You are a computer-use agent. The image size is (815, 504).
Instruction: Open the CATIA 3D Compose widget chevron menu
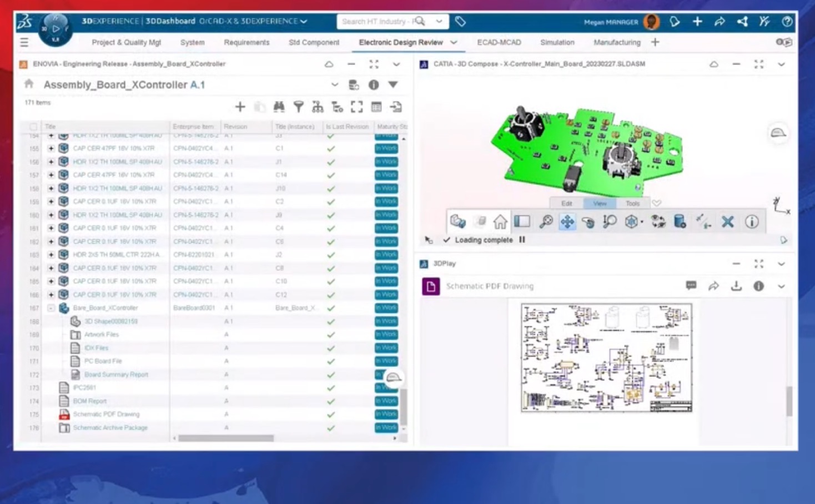[x=781, y=64]
